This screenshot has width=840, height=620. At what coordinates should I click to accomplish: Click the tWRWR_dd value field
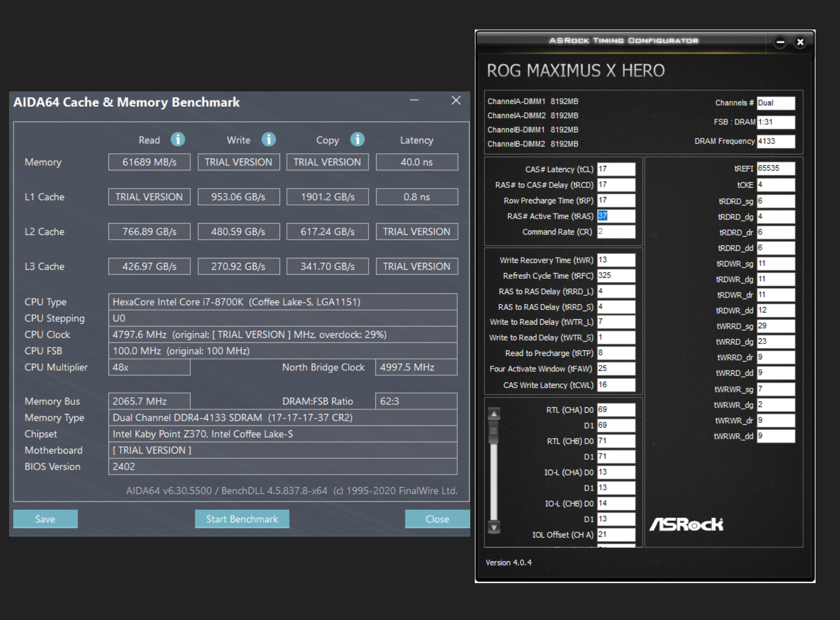(x=776, y=436)
